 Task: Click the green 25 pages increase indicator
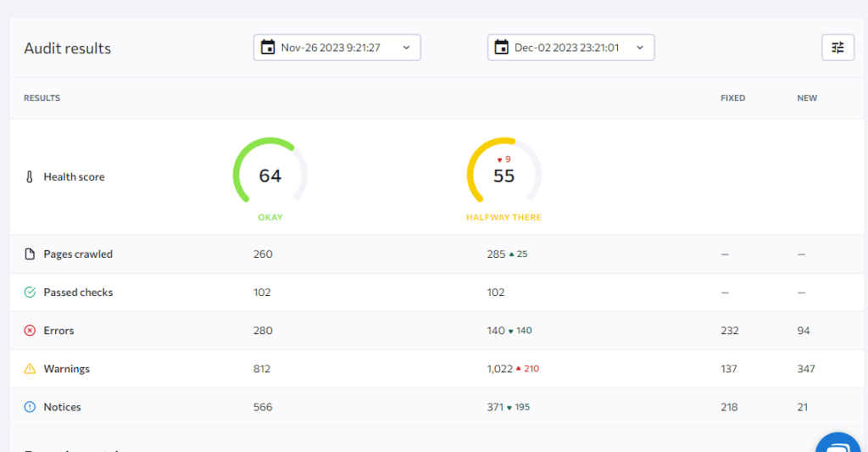click(x=518, y=254)
